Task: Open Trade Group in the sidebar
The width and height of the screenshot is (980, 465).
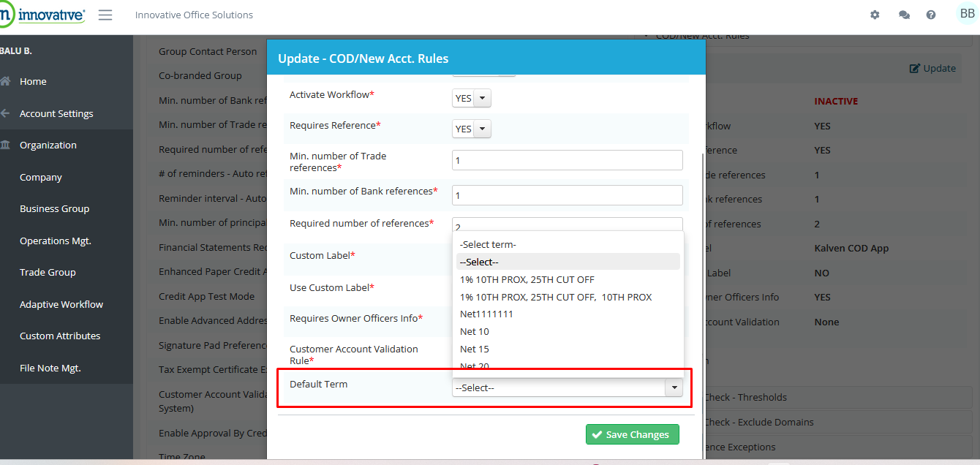Action: pos(48,272)
